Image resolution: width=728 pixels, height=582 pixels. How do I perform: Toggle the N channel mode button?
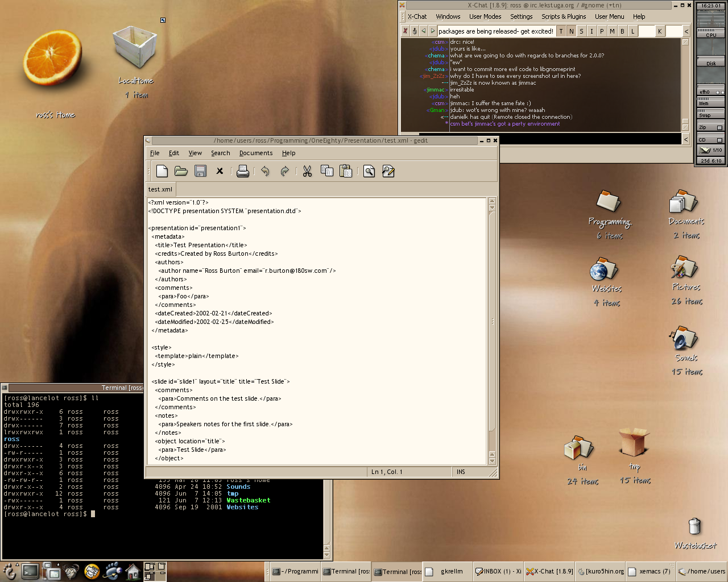[x=572, y=31]
